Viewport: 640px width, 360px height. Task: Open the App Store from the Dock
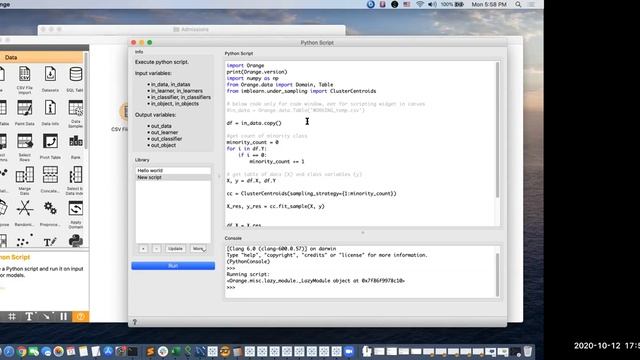(x=108, y=351)
